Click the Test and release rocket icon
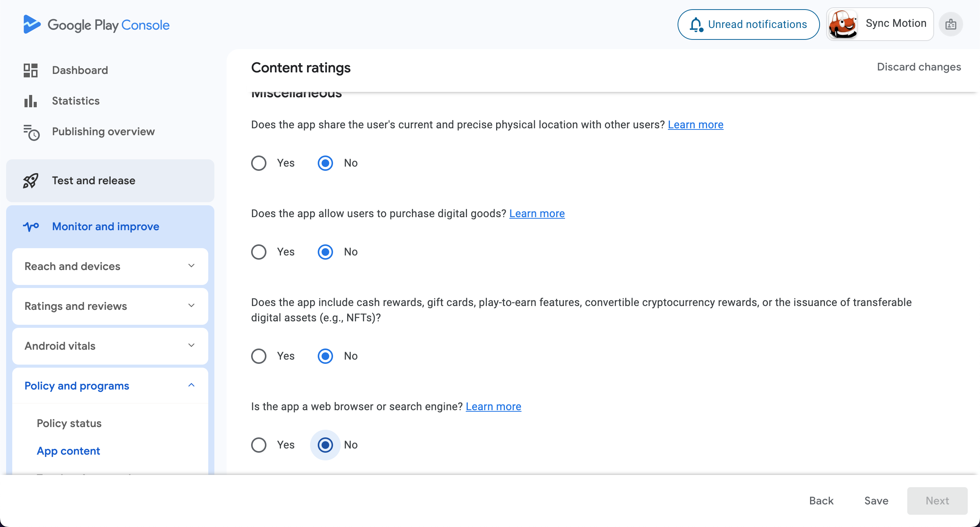Viewport: 980px width, 527px height. [31, 181]
